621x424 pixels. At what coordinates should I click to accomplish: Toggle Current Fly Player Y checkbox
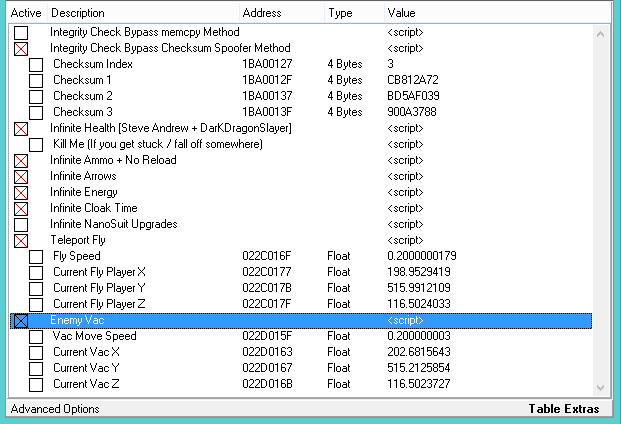point(36,289)
